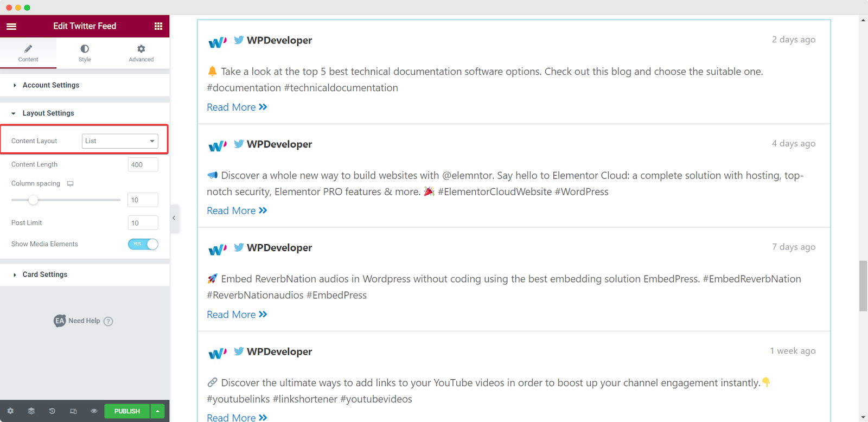868x422 pixels.
Task: Open the History icon
Action: [52, 411]
